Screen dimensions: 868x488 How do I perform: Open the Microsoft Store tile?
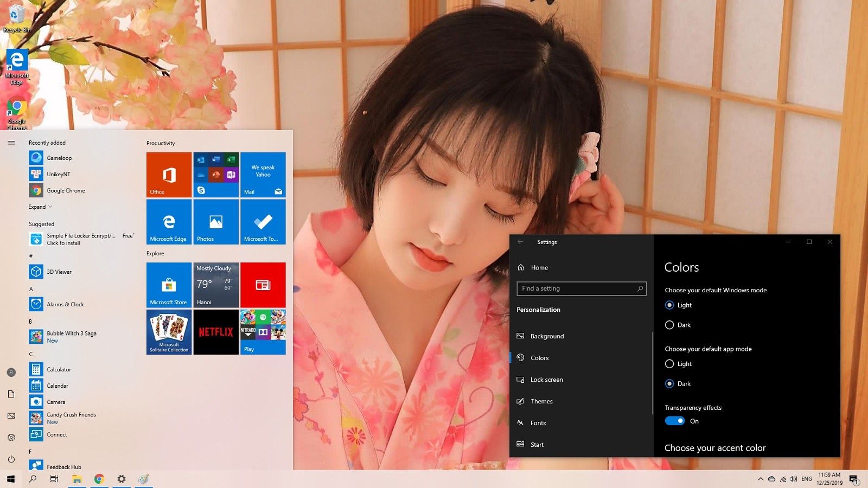tap(169, 285)
